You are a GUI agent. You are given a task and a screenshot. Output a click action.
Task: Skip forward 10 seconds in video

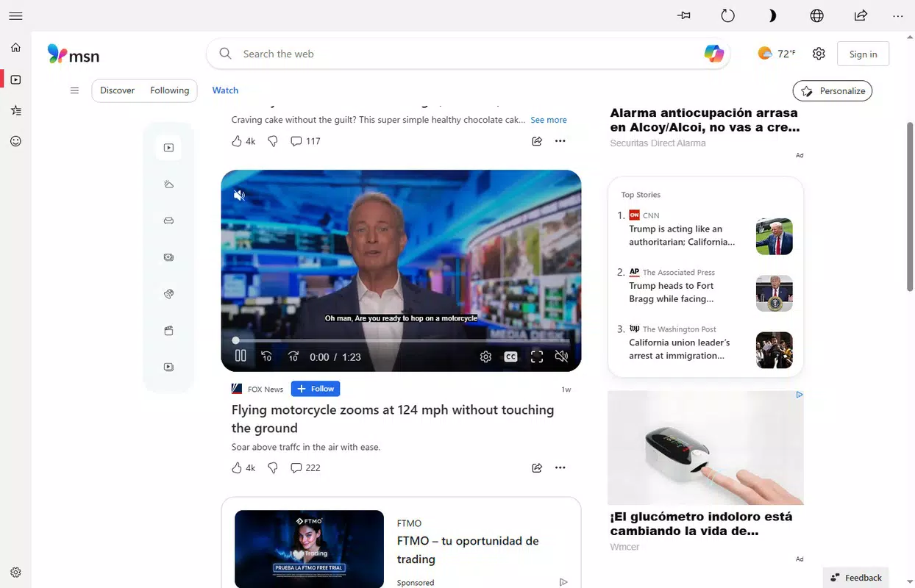[x=293, y=356]
